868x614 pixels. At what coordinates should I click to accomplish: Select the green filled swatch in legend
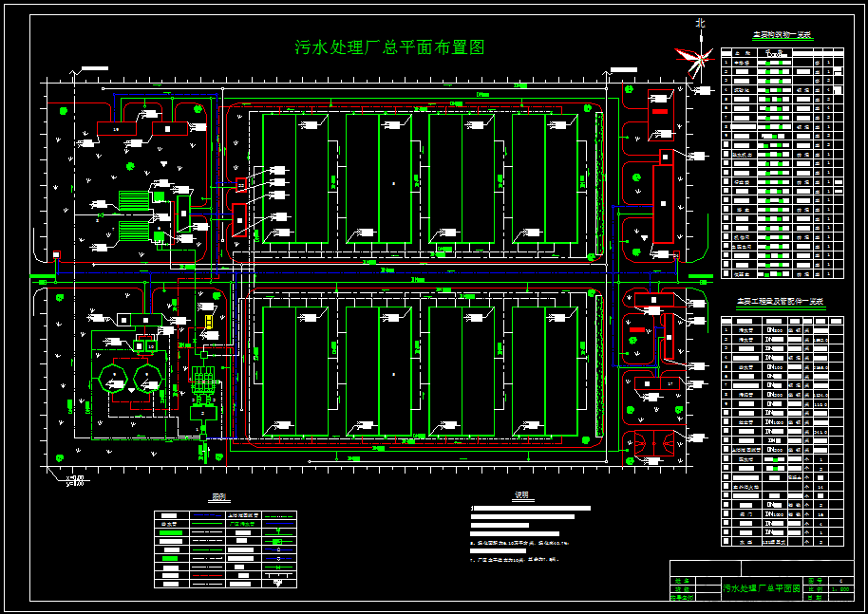point(171,532)
